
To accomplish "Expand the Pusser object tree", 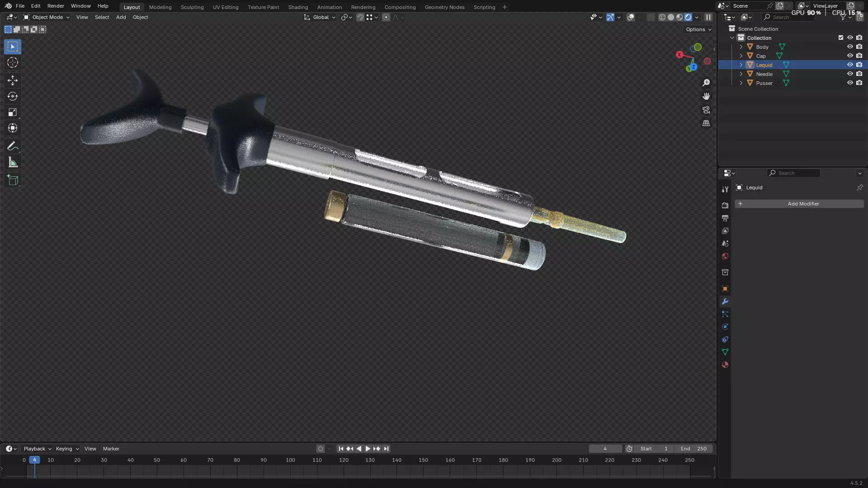I will click(x=741, y=83).
